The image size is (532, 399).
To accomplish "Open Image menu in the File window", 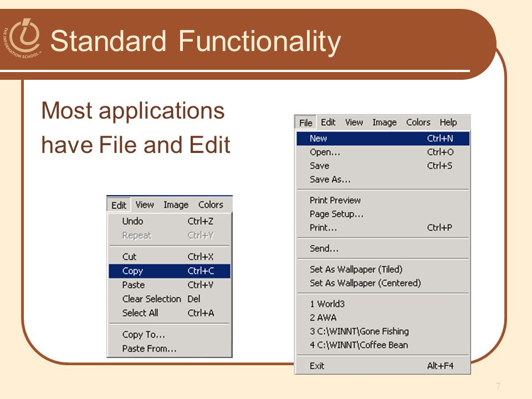I will point(385,122).
